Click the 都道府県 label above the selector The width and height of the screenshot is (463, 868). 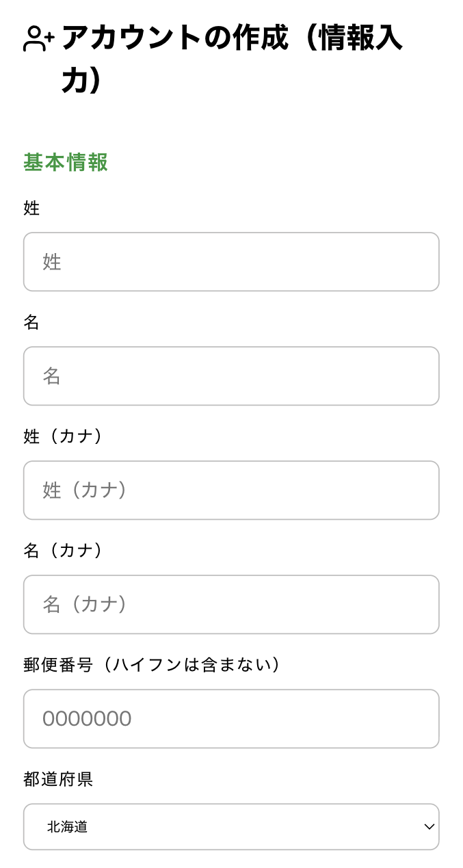58,778
